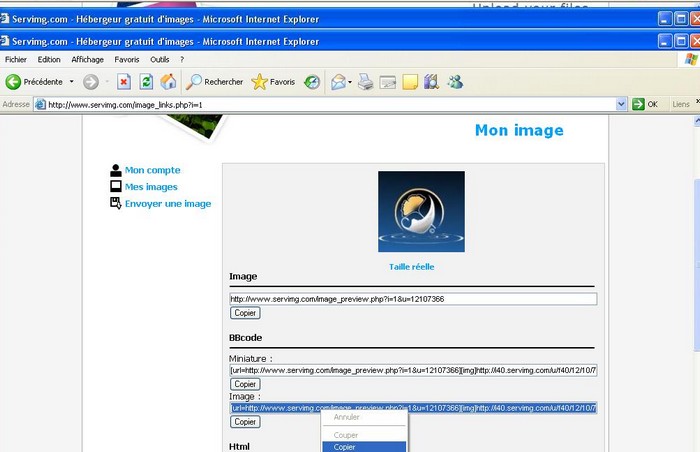Screen dimensions: 700x452
Task: Refresh the page with the toolbar icon
Action: coord(146,82)
